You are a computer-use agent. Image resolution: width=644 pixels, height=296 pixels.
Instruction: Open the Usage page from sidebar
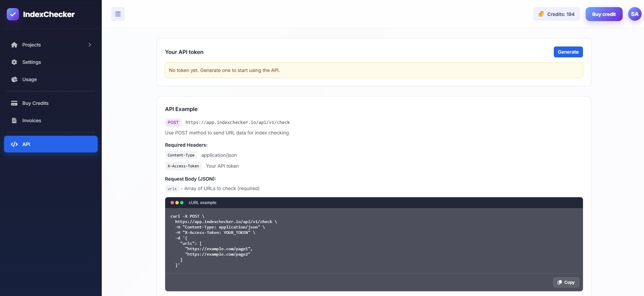pos(30,79)
